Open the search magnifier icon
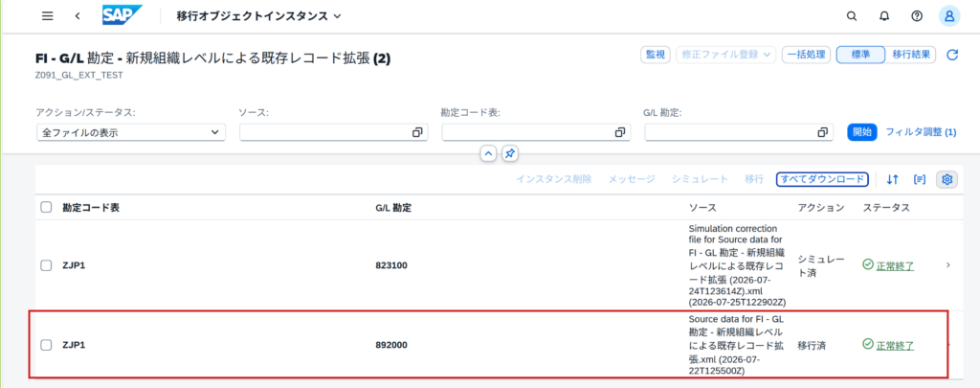This screenshot has width=980, height=388. coord(851,16)
